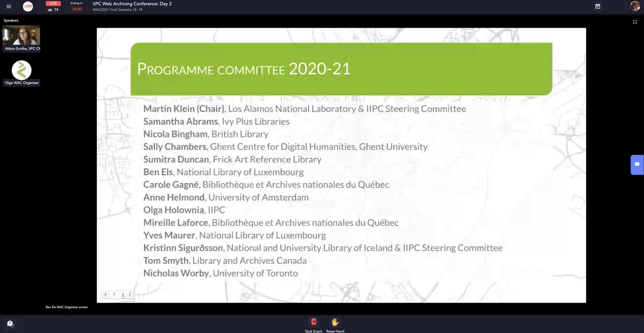Open the user profile avatar
The image size is (644, 333).
(x=635, y=6)
